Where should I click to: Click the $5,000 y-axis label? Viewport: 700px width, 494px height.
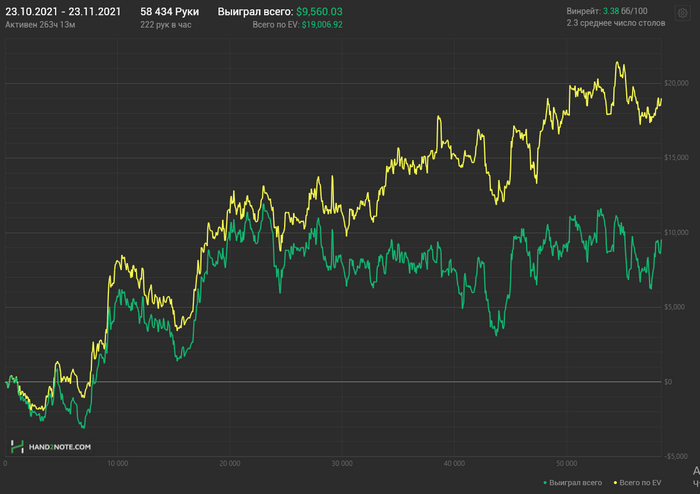(x=675, y=307)
